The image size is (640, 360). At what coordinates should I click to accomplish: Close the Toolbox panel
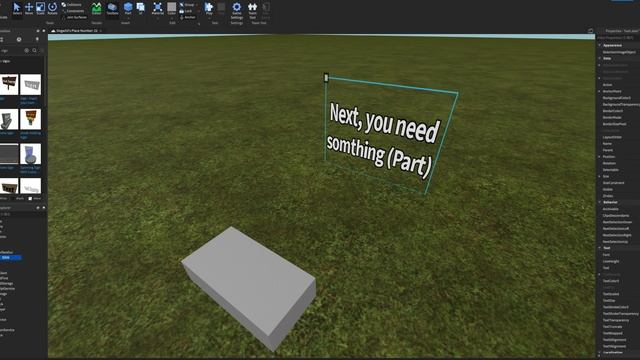[x=43, y=31]
